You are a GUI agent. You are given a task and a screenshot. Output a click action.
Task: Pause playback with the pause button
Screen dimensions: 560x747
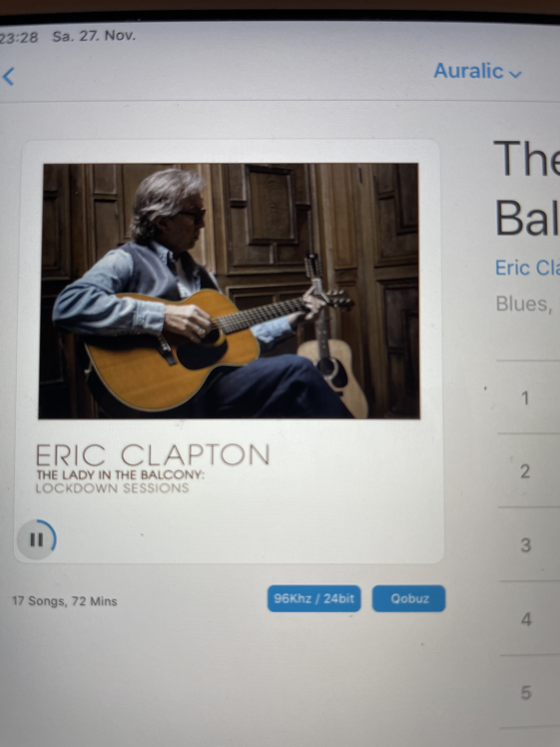tap(37, 539)
